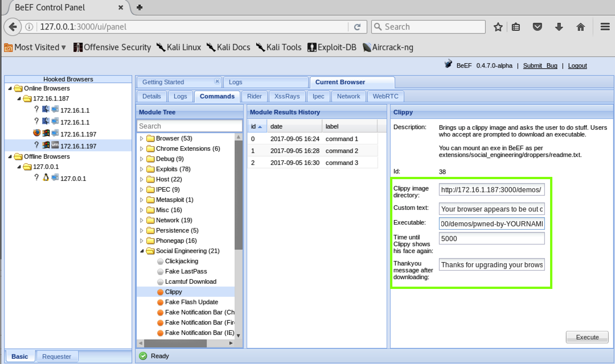
Task: Expand the Persistence (5) folder
Action: (142, 230)
